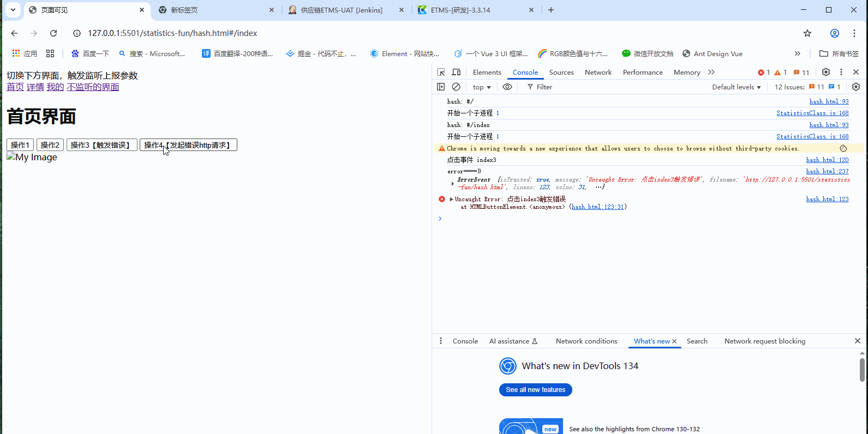Switch to the Jenkins ETMS-UAT browser tab
This screenshot has height=434, width=868.
346,10
